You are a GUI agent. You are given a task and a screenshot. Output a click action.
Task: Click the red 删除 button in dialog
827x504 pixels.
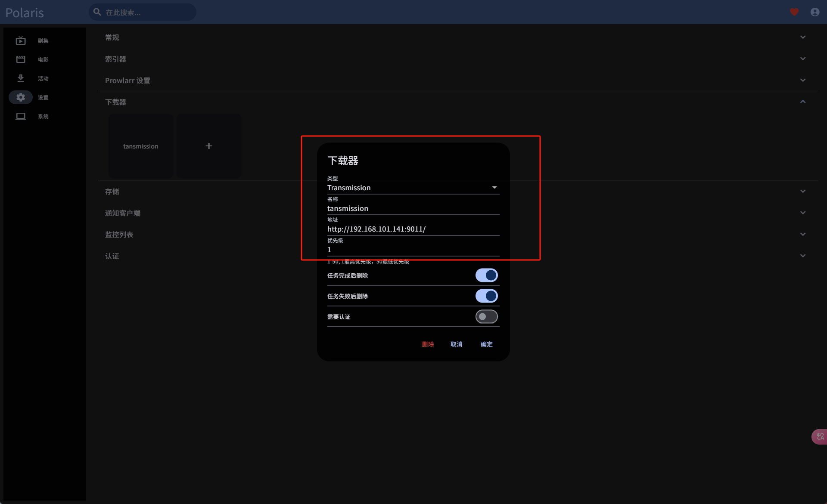click(428, 344)
